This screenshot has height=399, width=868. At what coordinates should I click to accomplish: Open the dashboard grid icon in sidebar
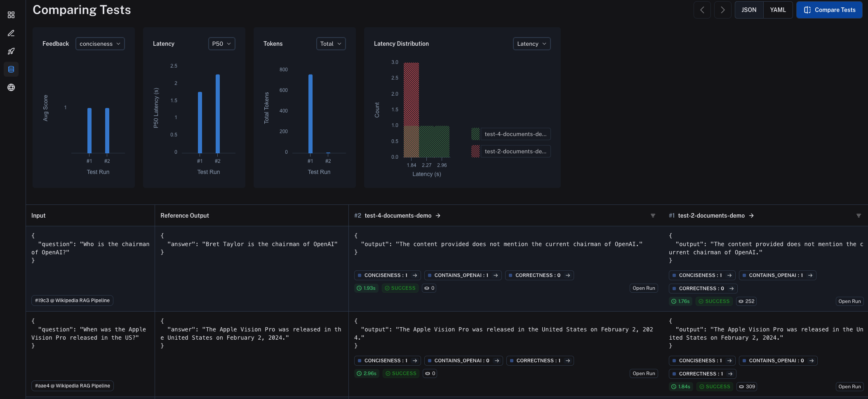[11, 15]
